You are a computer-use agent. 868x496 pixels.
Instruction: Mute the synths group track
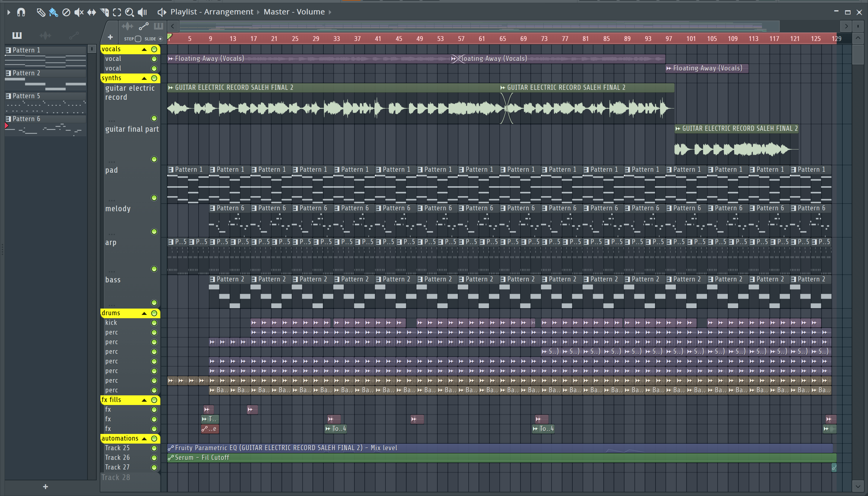(x=154, y=78)
